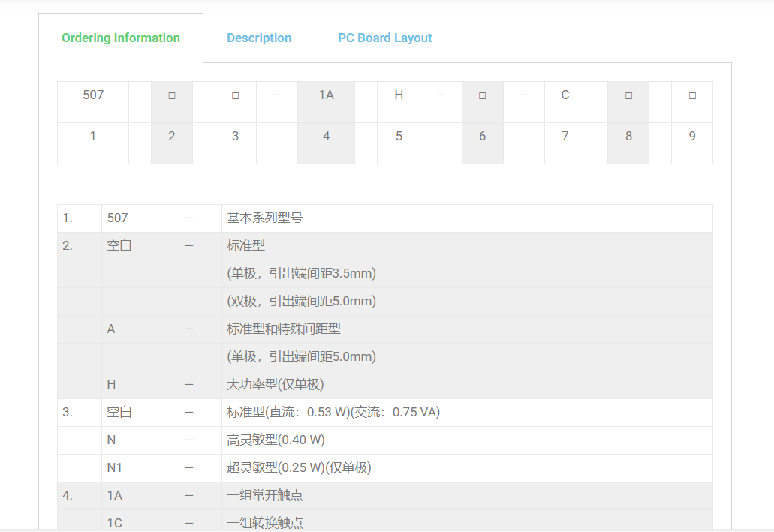Click the 超灵敏型(0.25 W)(仅单极) entry
The image size is (774, 532).
[x=299, y=468]
